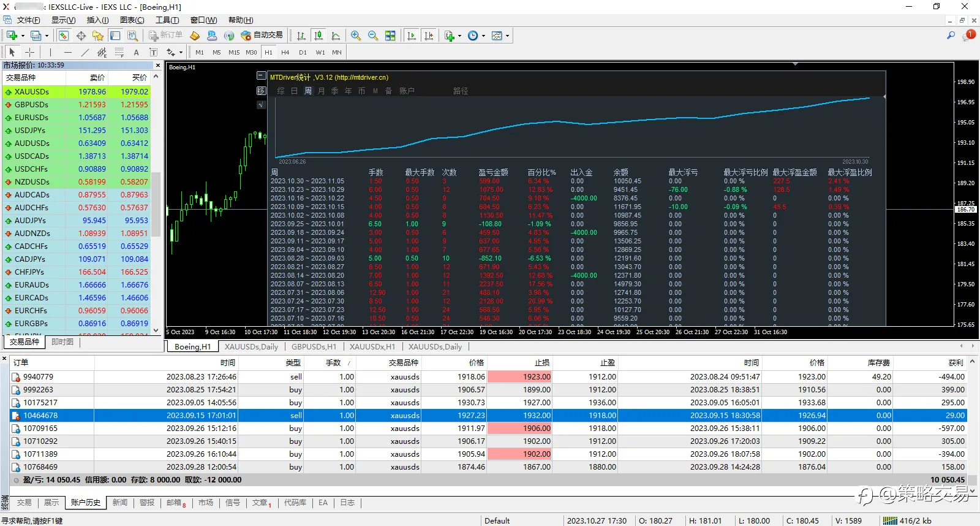The image size is (980, 526).
Task: Collapse the MTDriver statistics panel minus button
Action: (261, 76)
